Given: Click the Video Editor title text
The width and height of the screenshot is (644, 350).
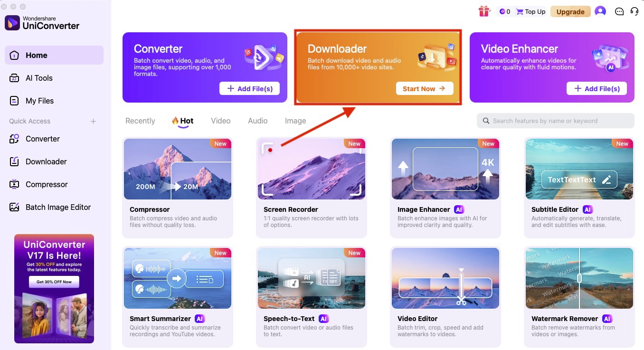Looking at the screenshot, I should [417, 319].
